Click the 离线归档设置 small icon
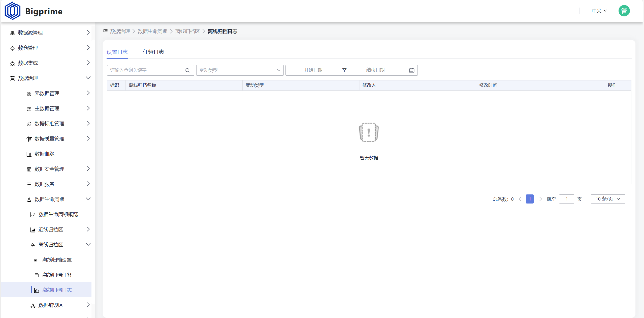 pyautogui.click(x=35, y=260)
